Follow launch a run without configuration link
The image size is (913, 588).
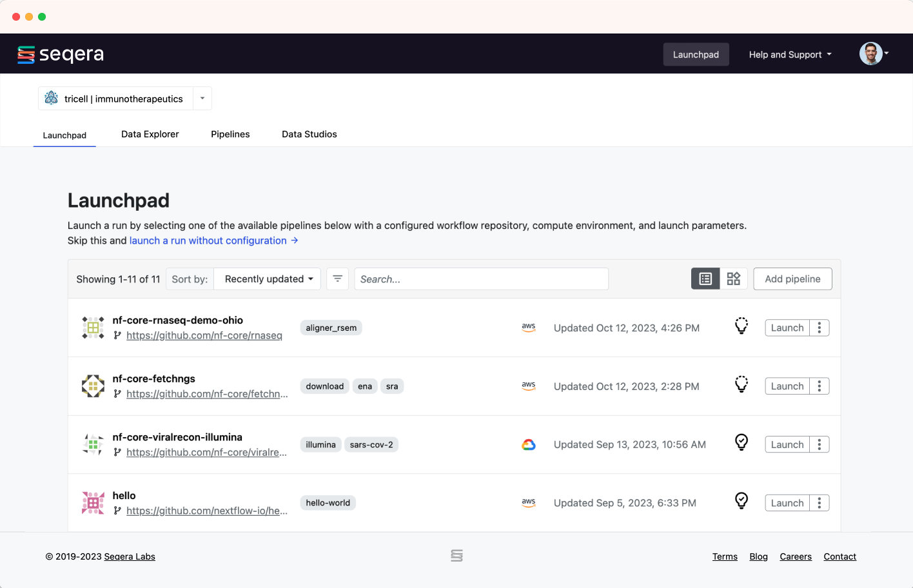[x=214, y=240]
